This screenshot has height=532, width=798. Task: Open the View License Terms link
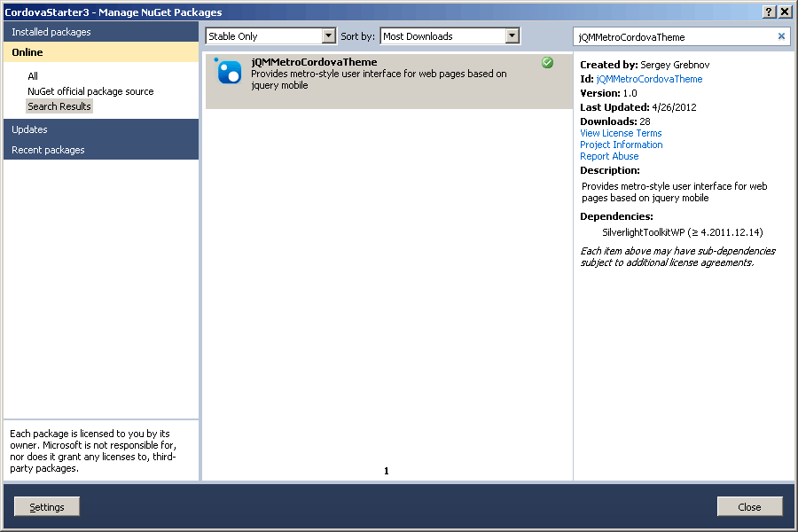(621, 133)
